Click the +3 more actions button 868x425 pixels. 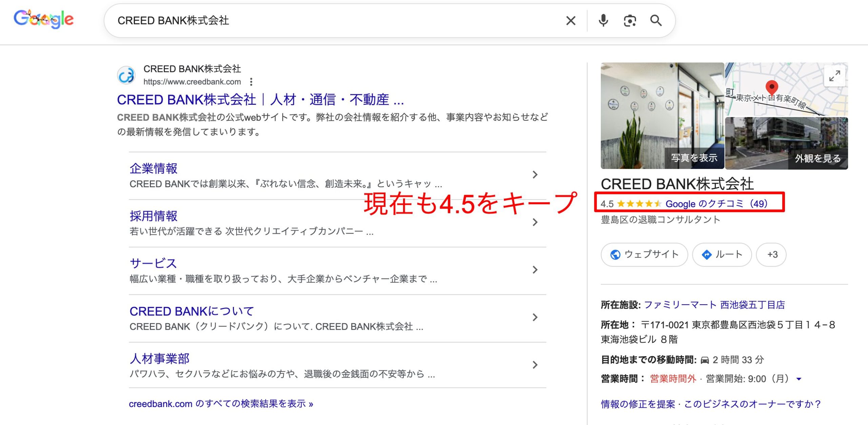[x=771, y=255]
